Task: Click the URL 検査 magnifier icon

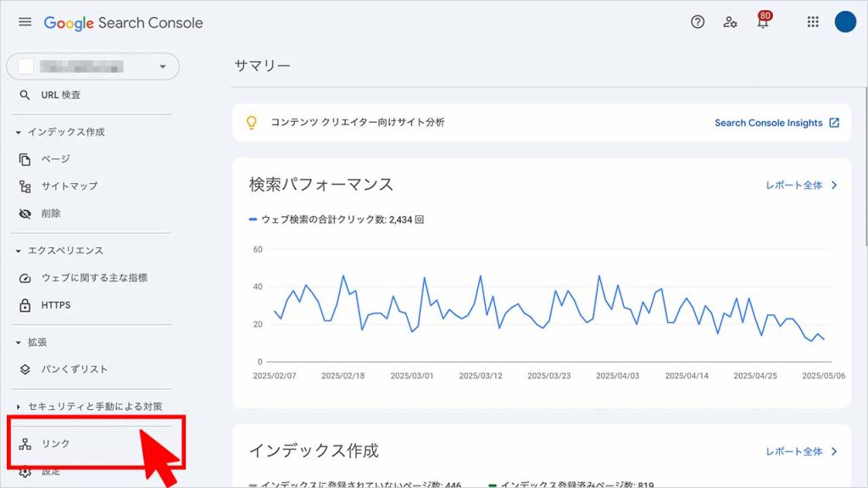Action: pyautogui.click(x=25, y=95)
